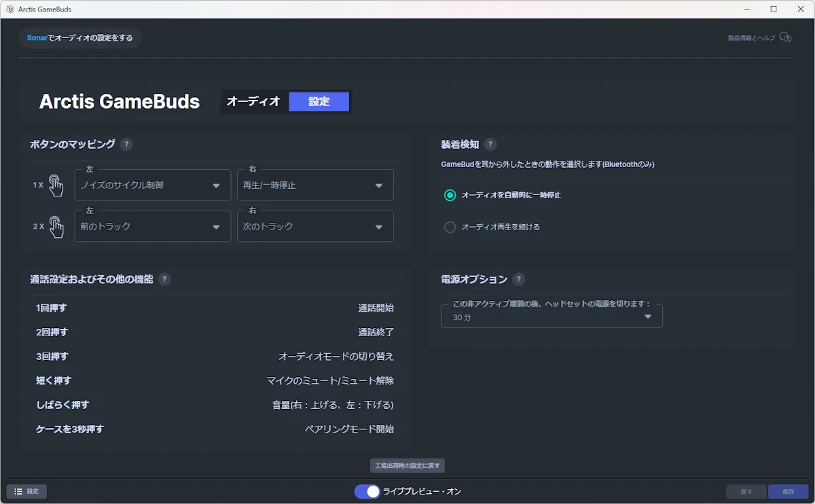Minimize the Arctis GameBuds window
Viewport: 815px width, 504px height.
point(746,10)
